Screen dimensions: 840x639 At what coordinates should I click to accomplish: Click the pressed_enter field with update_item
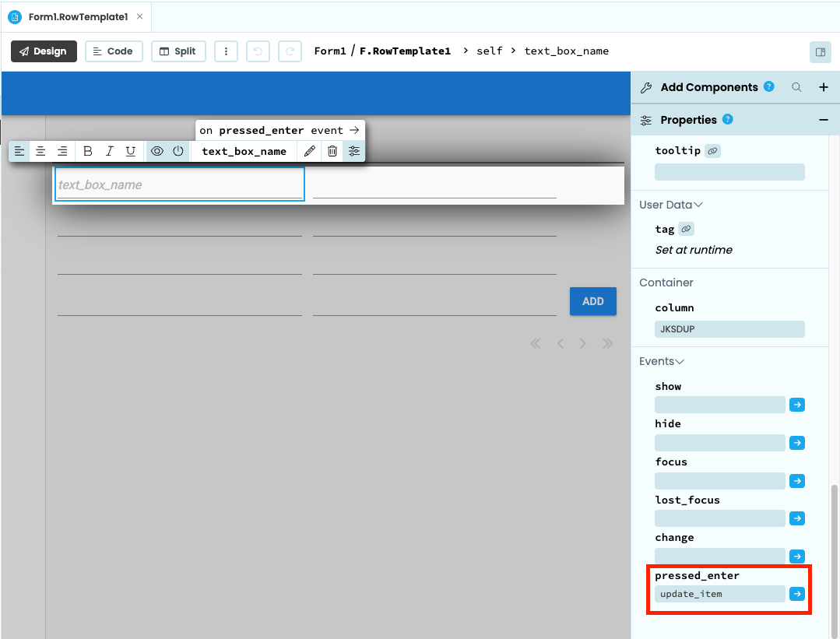click(720, 594)
